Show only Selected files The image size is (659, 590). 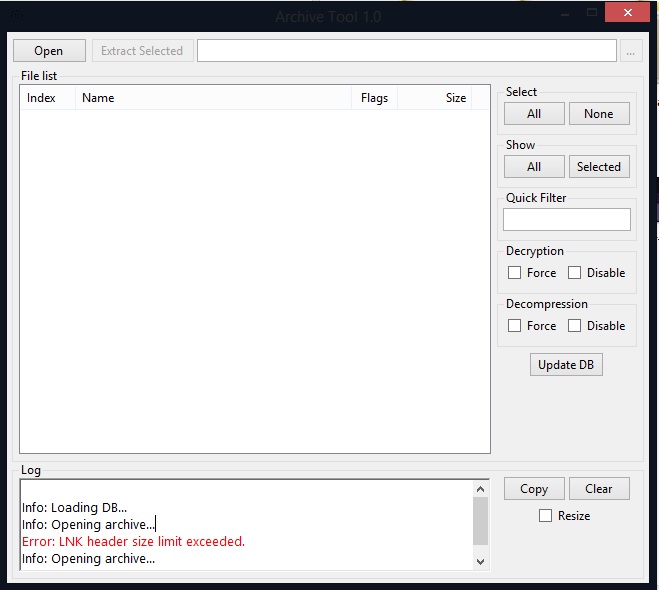(x=599, y=167)
